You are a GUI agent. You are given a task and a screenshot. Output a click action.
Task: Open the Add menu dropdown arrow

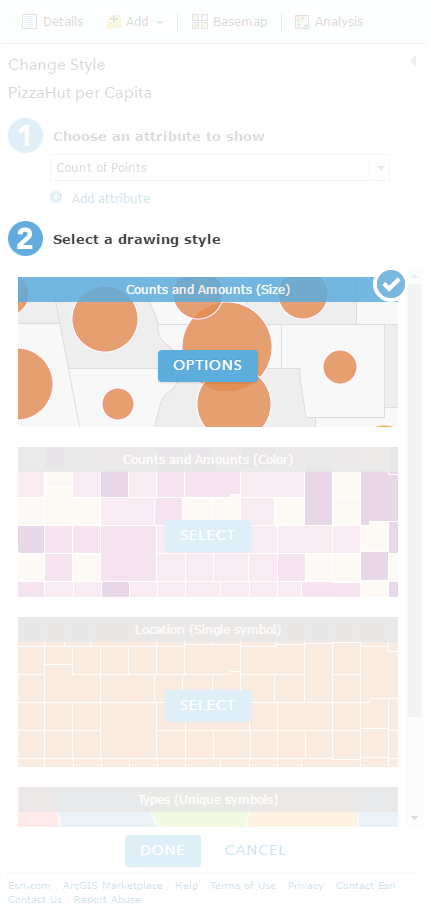click(x=160, y=23)
